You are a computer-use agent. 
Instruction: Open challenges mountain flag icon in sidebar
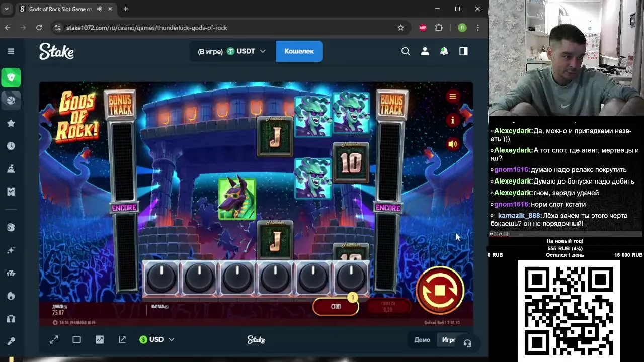click(11, 169)
